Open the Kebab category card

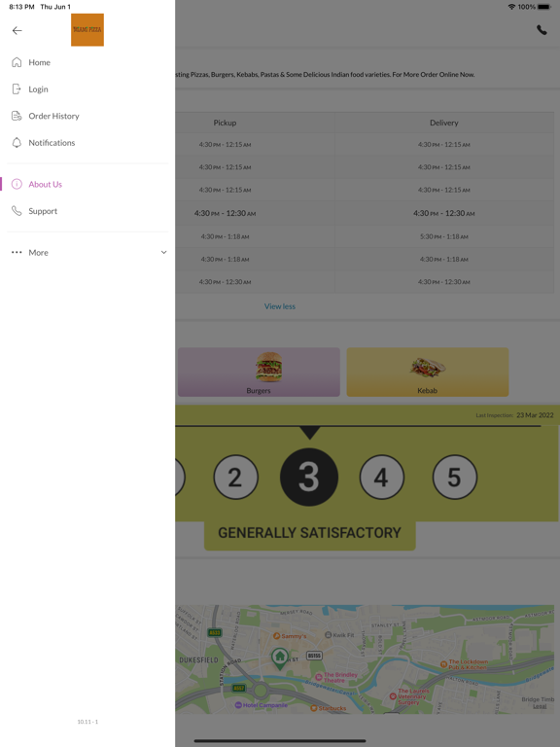click(427, 373)
